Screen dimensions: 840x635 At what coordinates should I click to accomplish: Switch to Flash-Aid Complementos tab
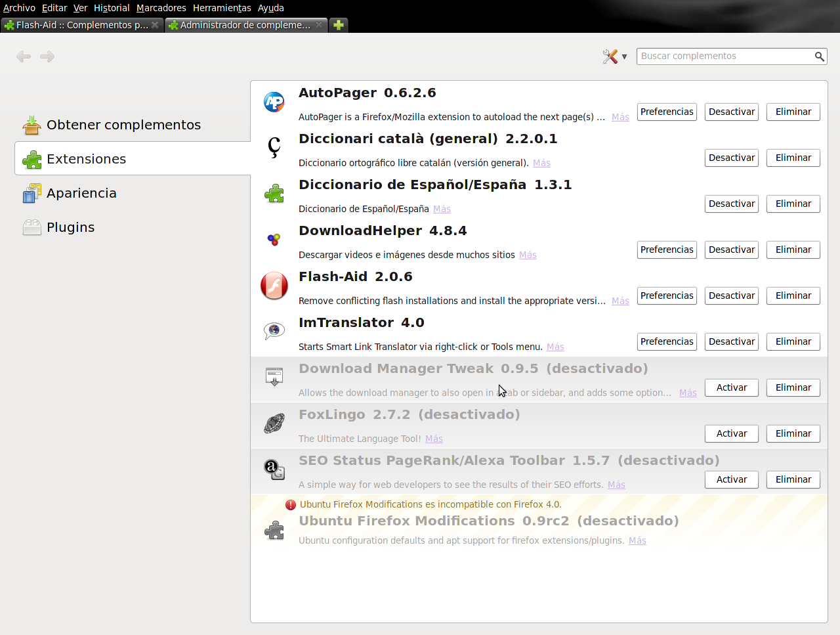(82, 25)
